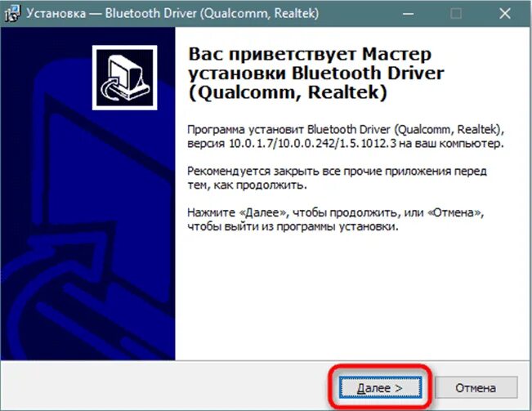This screenshot has height=411, width=532.
Task: Click the disabled maximize button in title bar
Action: (456, 14)
